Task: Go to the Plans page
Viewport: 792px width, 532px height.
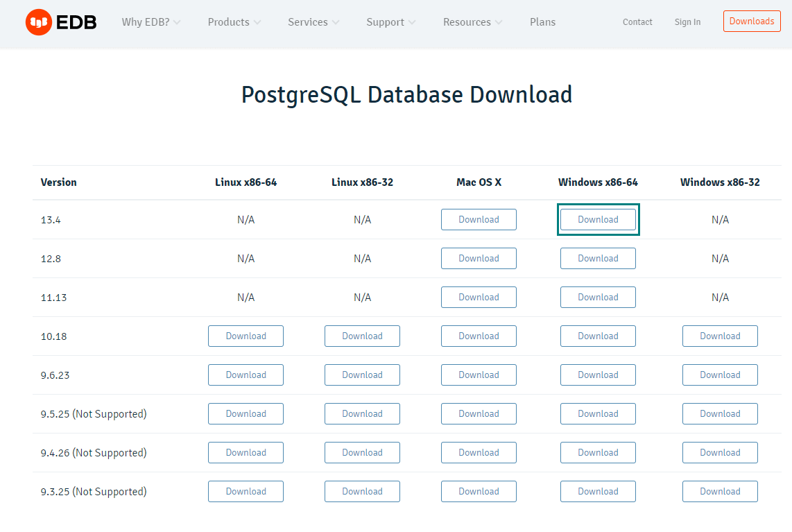Action: tap(542, 22)
